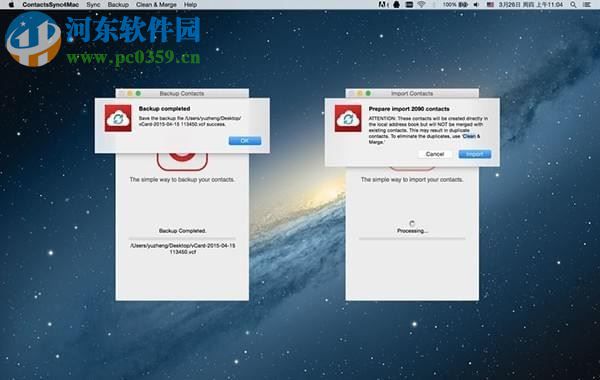The height and width of the screenshot is (380, 600).
Task: Click the backup progress bar
Action: [183, 238]
